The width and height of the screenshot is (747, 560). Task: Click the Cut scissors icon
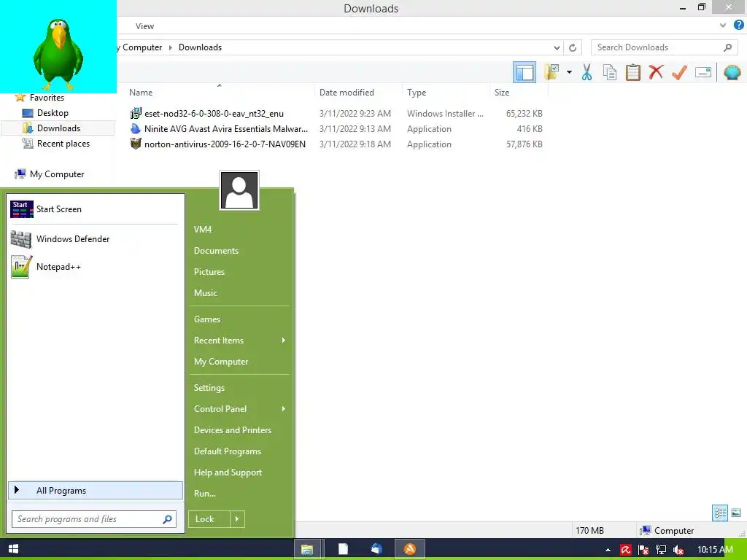[587, 72]
